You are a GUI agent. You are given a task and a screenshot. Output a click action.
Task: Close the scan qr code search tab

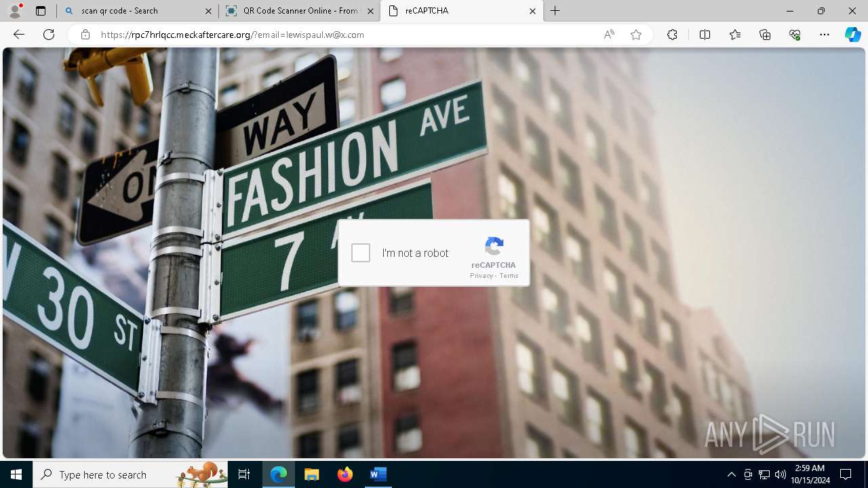pos(208,11)
